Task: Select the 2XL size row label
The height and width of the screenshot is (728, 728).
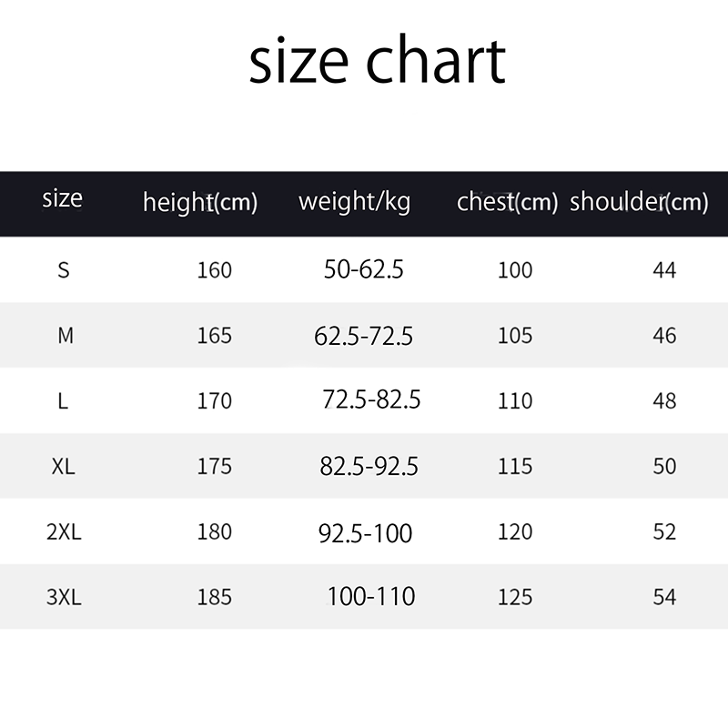Action: click(64, 532)
